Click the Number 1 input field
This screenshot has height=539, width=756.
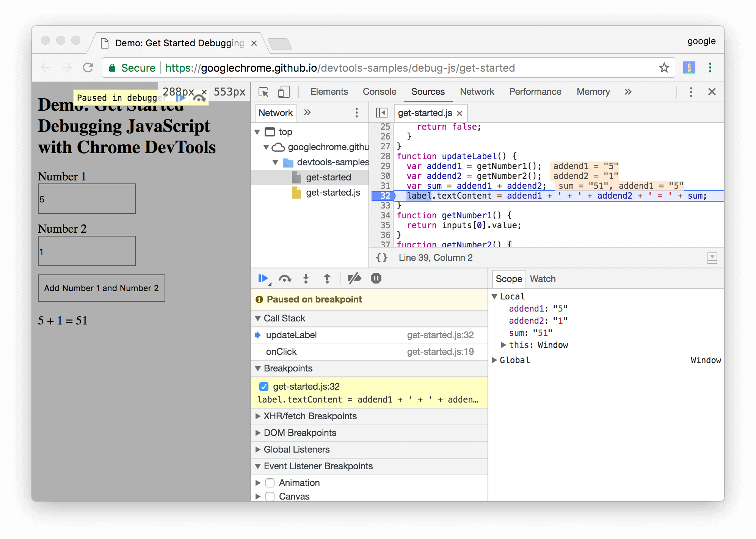pos(86,198)
